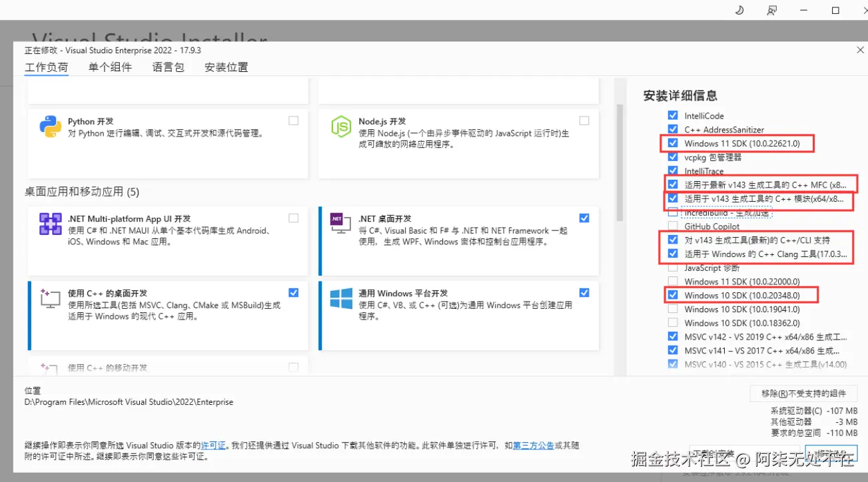Uncheck the v143 C++ 模块 component
This screenshot has width=868, height=482.
[x=673, y=198]
